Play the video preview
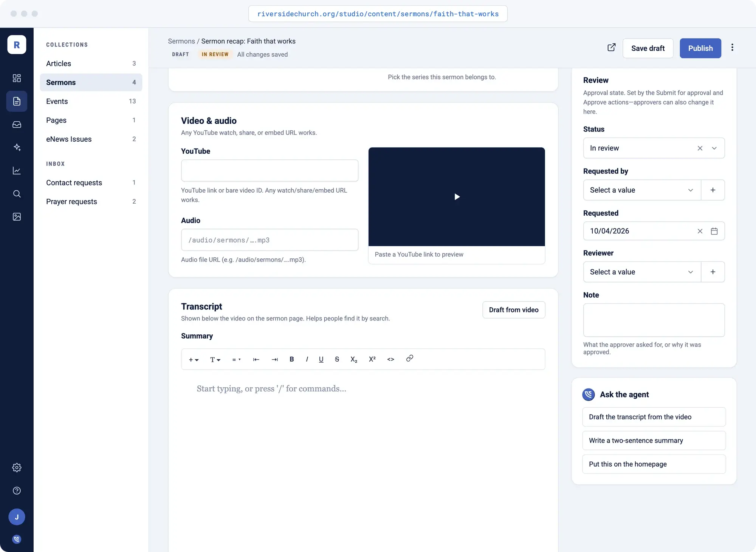Viewport: 756px width, 552px height. [457, 197]
